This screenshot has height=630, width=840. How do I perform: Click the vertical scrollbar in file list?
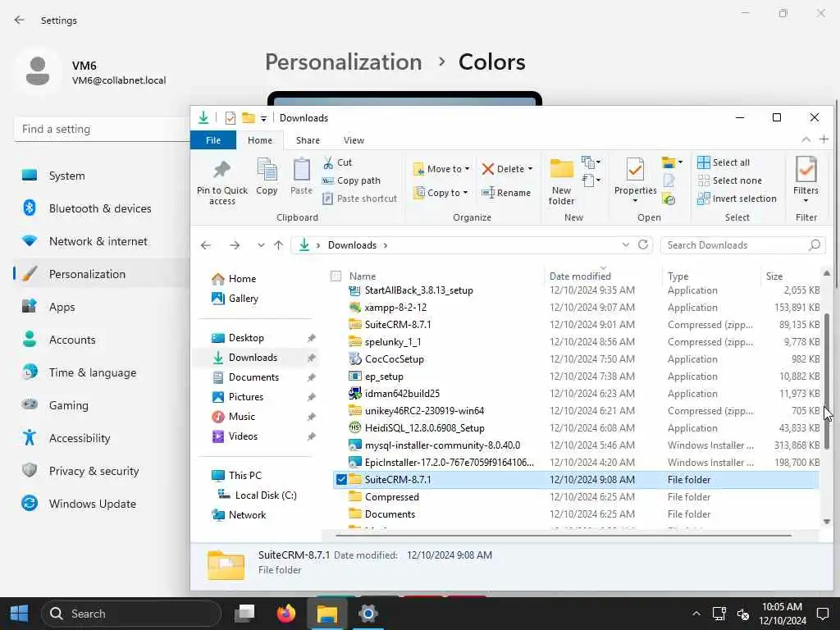pos(827,381)
